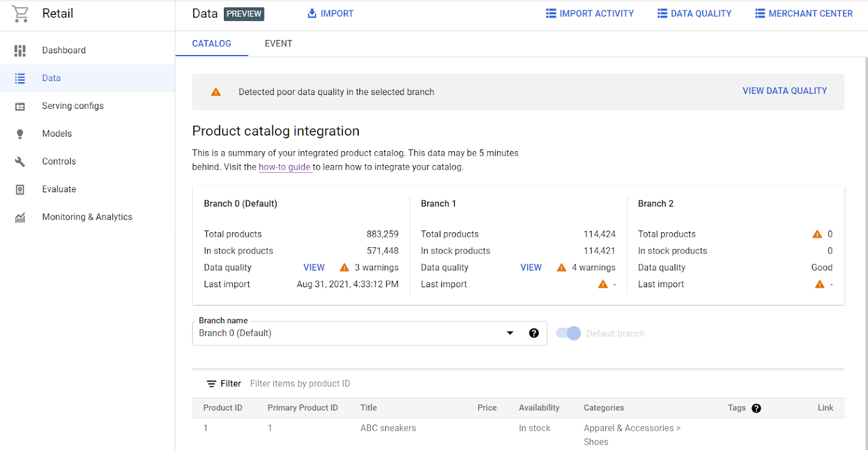Click the Availability column header
Viewport: 868px width, 450px height.
[x=539, y=408]
